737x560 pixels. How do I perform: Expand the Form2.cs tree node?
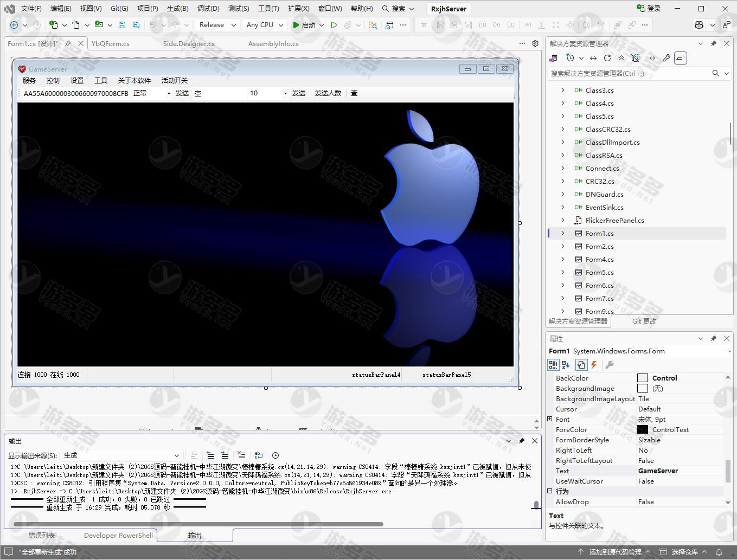coord(562,247)
